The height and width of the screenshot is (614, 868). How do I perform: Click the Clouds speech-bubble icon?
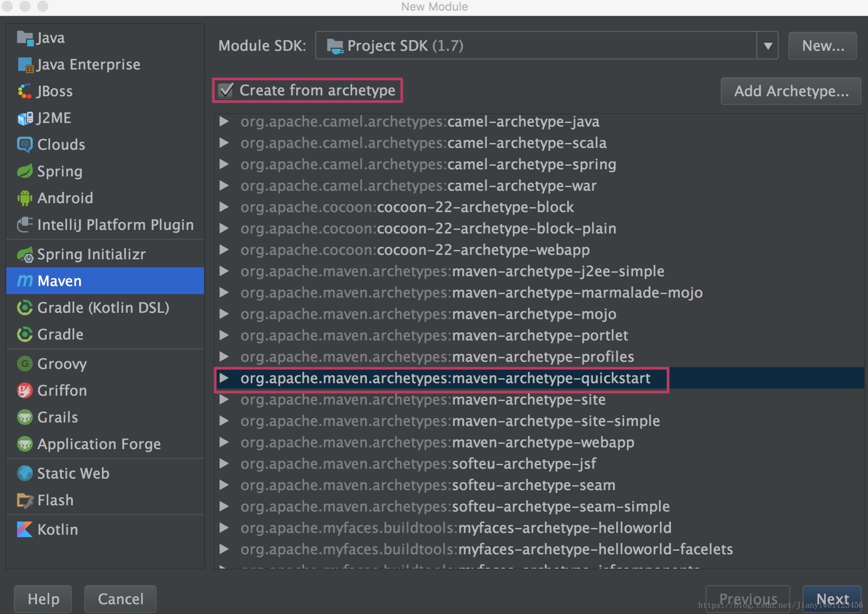25,145
